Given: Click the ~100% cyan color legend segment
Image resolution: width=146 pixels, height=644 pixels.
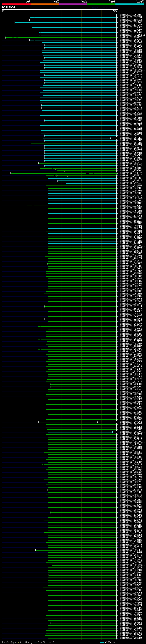Looking at the screenshot, I should pyautogui.click(x=130, y=4).
